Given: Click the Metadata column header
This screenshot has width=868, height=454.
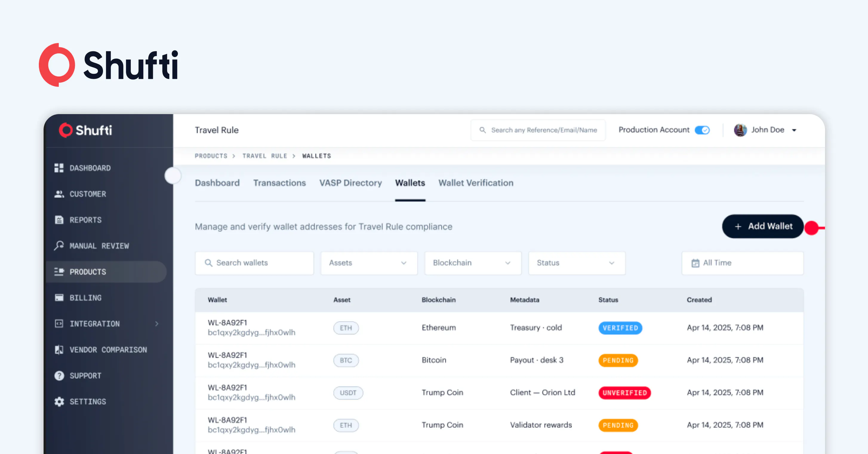Looking at the screenshot, I should point(524,300).
